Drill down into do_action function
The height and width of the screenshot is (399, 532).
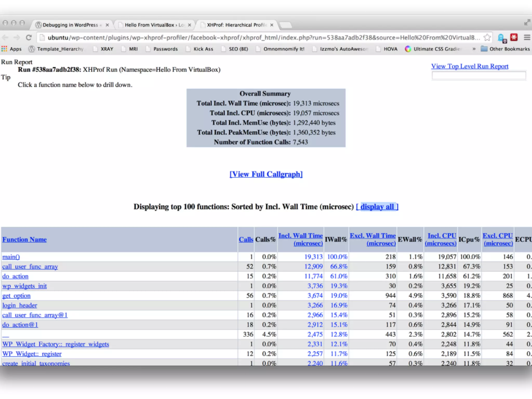pyautogui.click(x=15, y=276)
